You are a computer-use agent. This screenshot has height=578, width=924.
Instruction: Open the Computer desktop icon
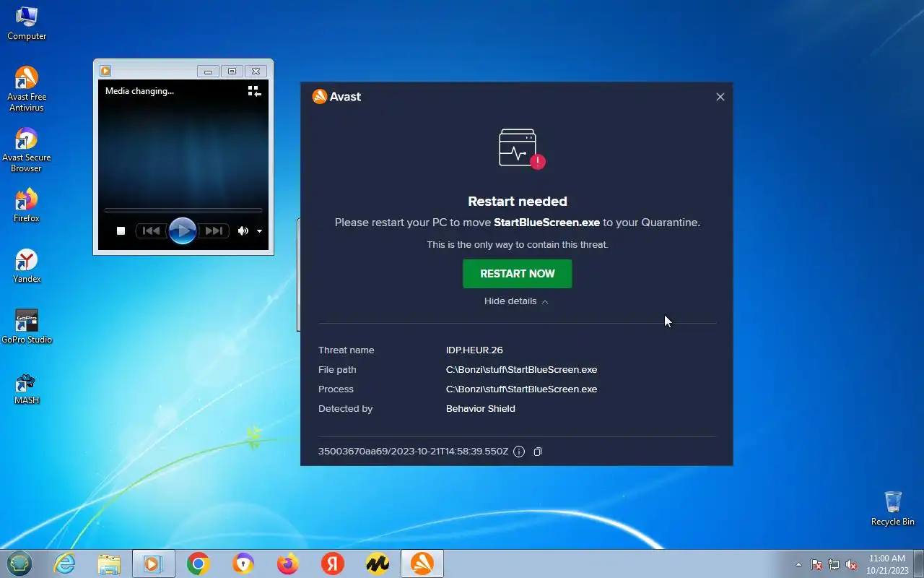[x=27, y=24]
